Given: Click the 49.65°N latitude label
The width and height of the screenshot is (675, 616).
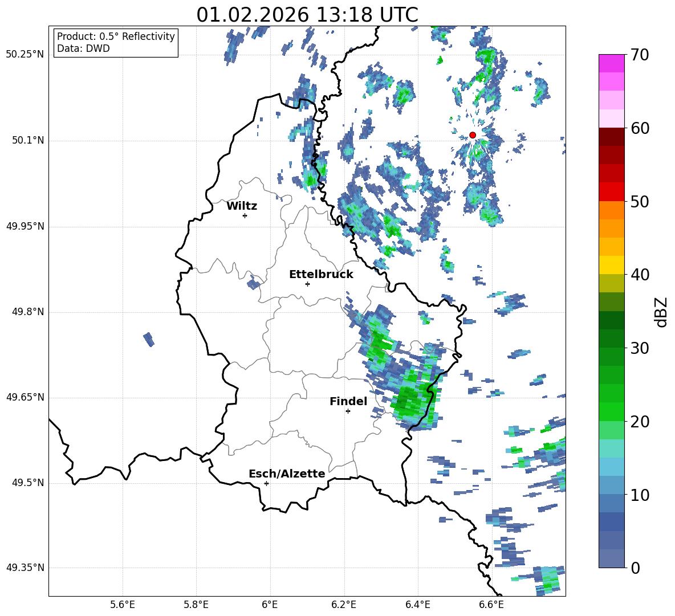Looking at the screenshot, I should pos(25,397).
